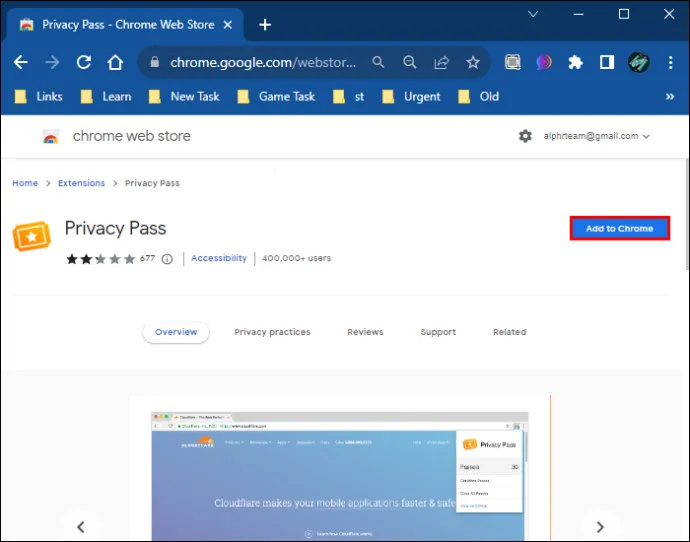
Task: Show previous screenshot with left arrow
Action: pyautogui.click(x=81, y=527)
